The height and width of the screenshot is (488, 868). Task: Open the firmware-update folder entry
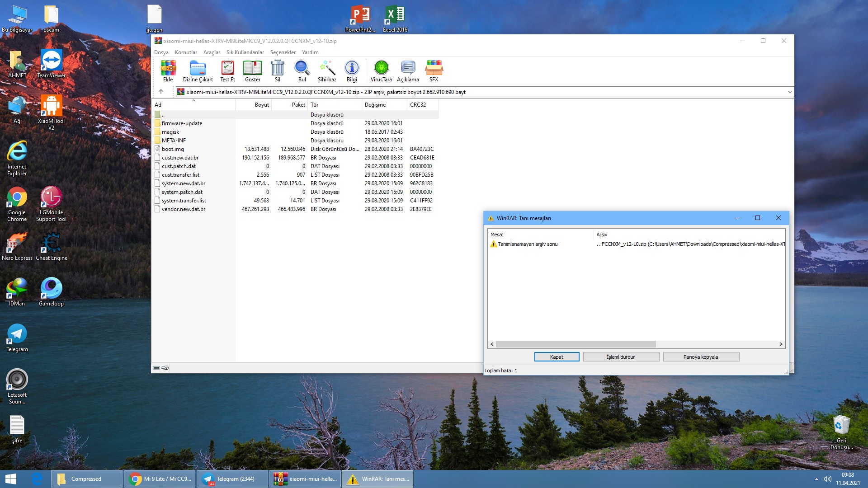pyautogui.click(x=182, y=123)
